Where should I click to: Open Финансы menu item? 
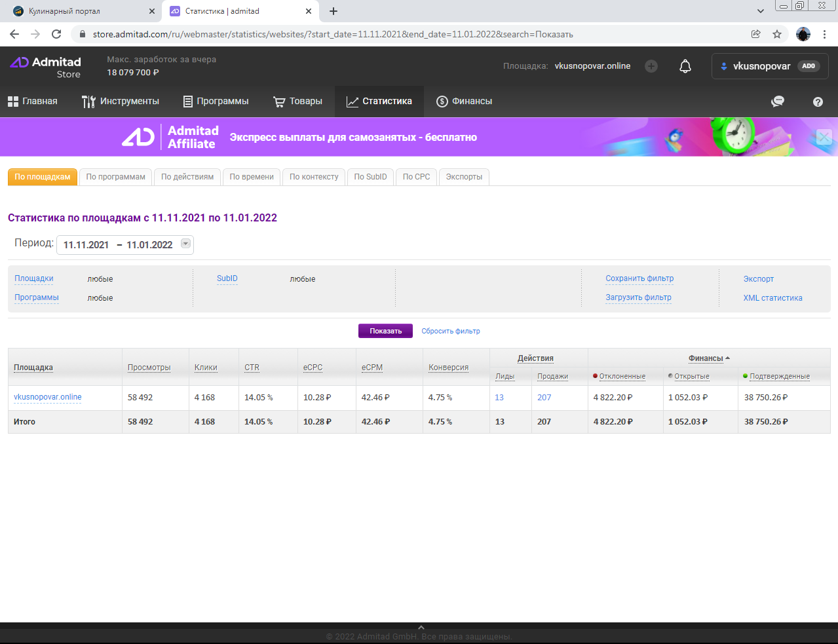pyautogui.click(x=465, y=102)
